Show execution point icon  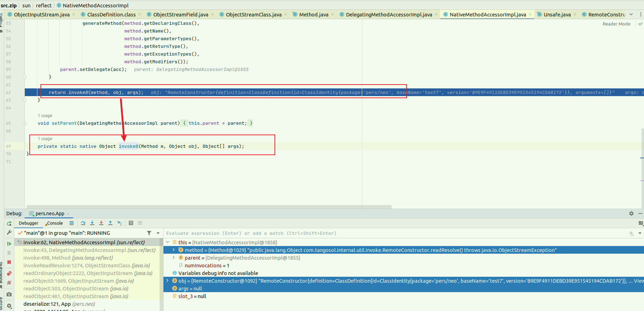pyautogui.click(x=72, y=223)
